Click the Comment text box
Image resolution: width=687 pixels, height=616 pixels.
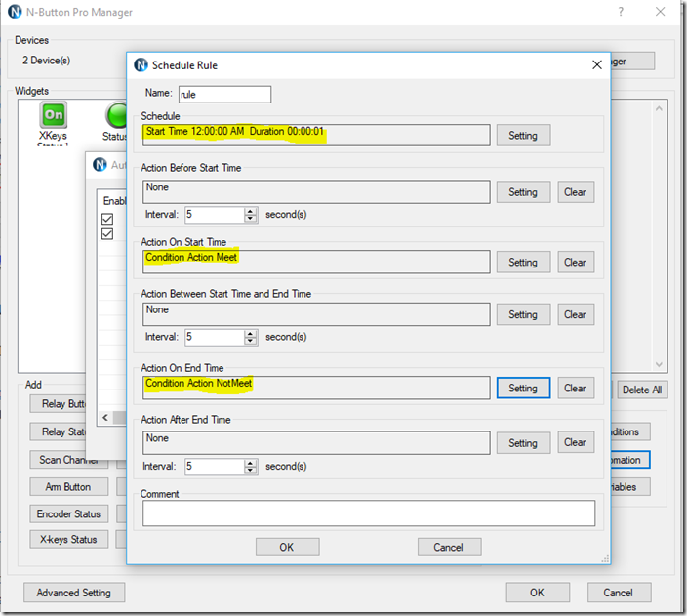click(369, 513)
